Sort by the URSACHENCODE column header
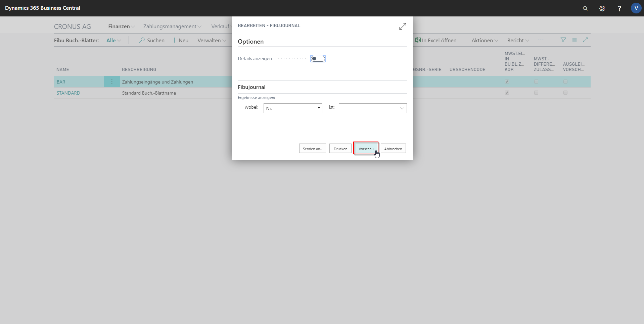 (x=467, y=69)
